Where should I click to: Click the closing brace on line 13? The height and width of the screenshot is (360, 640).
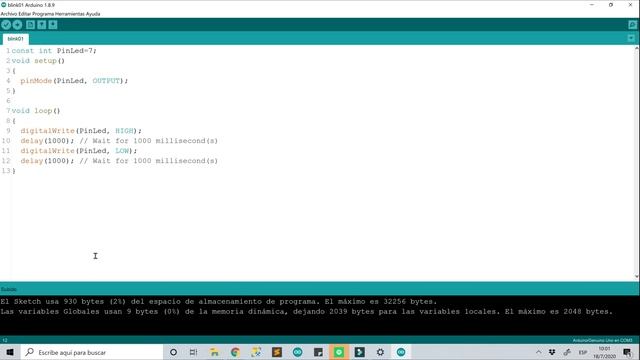(13, 171)
